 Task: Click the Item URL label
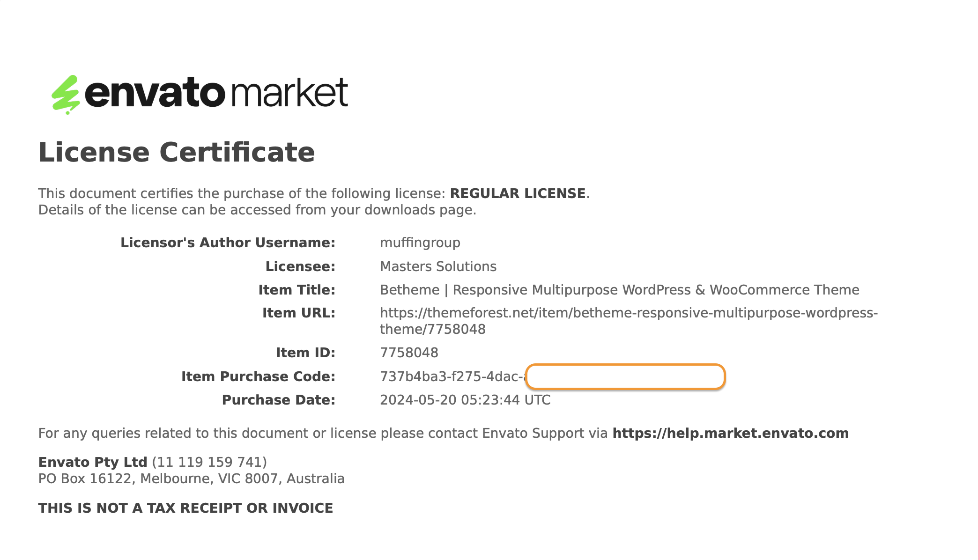click(x=298, y=313)
